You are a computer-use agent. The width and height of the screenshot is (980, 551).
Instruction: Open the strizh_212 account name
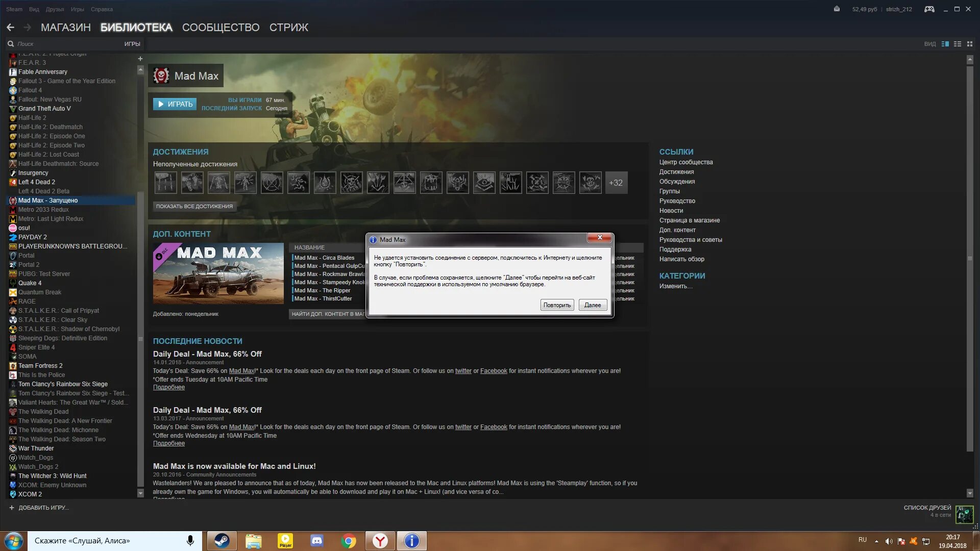point(899,9)
